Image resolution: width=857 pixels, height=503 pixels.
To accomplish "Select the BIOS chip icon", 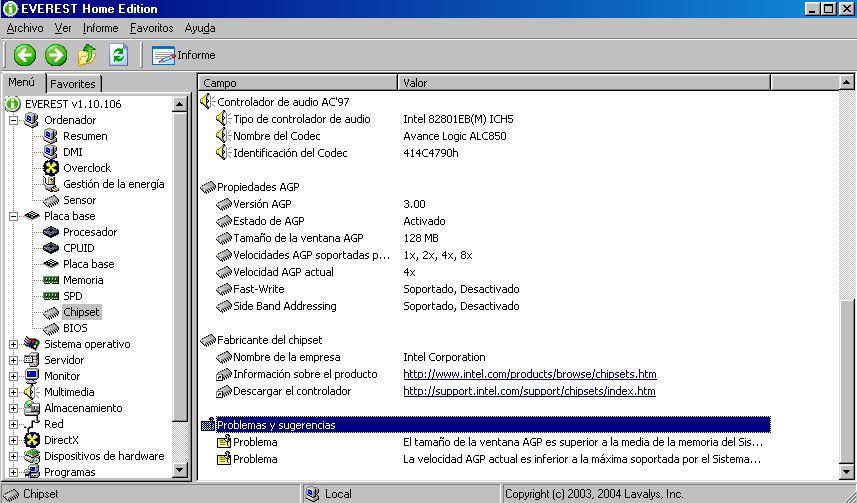I will 50,328.
